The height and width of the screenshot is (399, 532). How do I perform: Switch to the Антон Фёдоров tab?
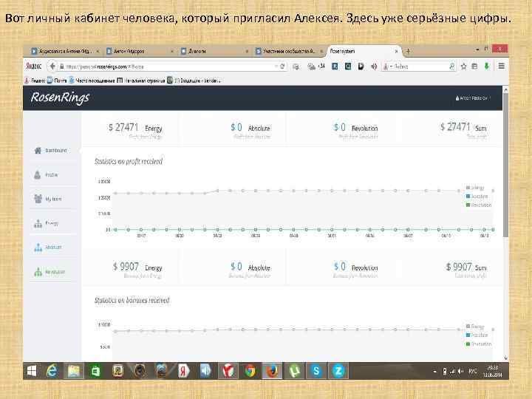coord(136,51)
